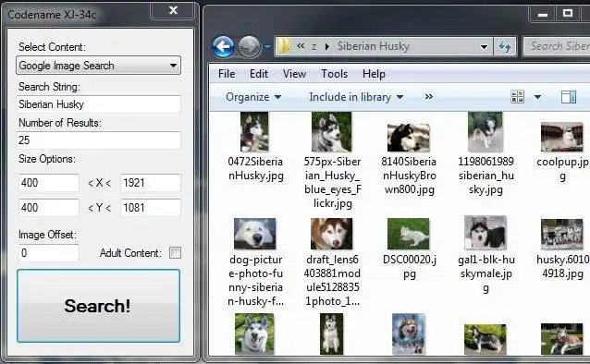Open the Help menu
The width and height of the screenshot is (590, 364).
click(374, 74)
